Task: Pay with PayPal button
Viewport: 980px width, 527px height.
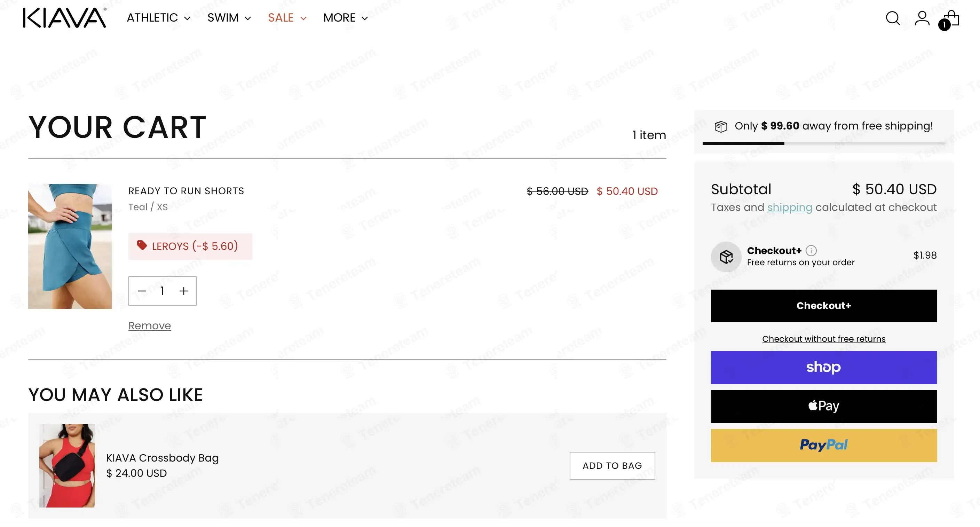Action: coord(824,445)
